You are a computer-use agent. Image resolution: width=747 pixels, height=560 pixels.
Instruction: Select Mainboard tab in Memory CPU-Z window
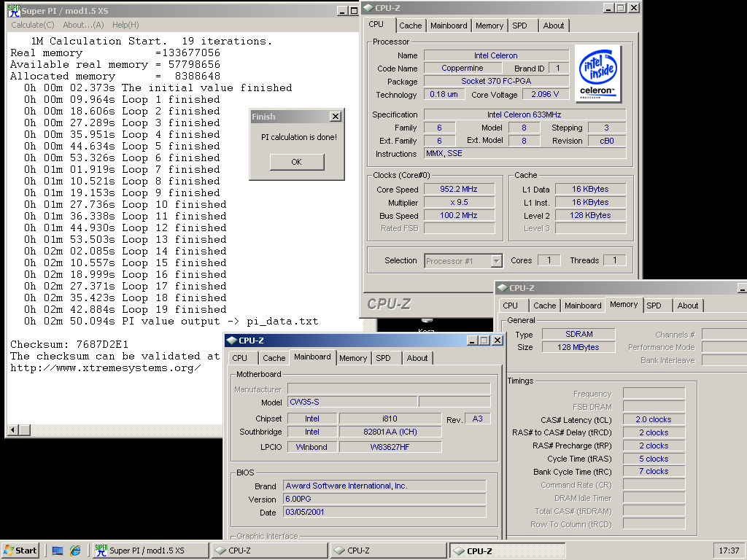coord(583,306)
